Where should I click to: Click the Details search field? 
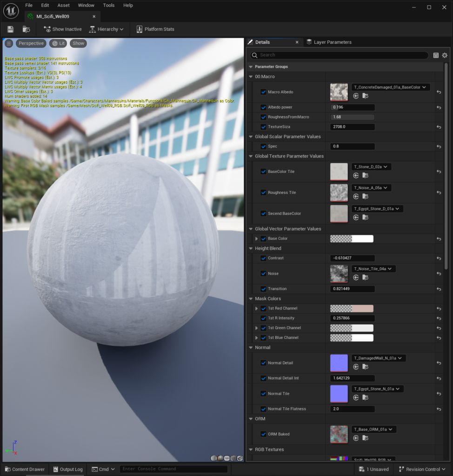340,55
